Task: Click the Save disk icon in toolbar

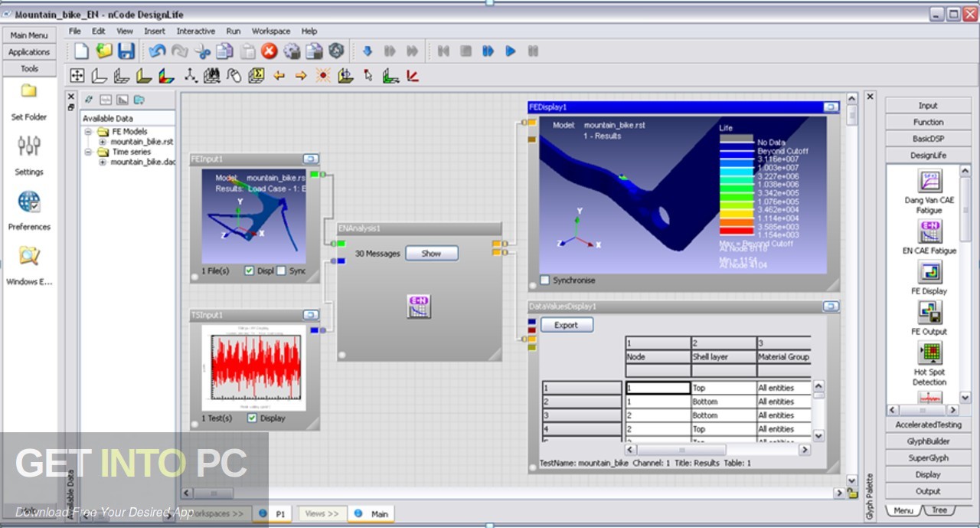Action: coord(126,51)
